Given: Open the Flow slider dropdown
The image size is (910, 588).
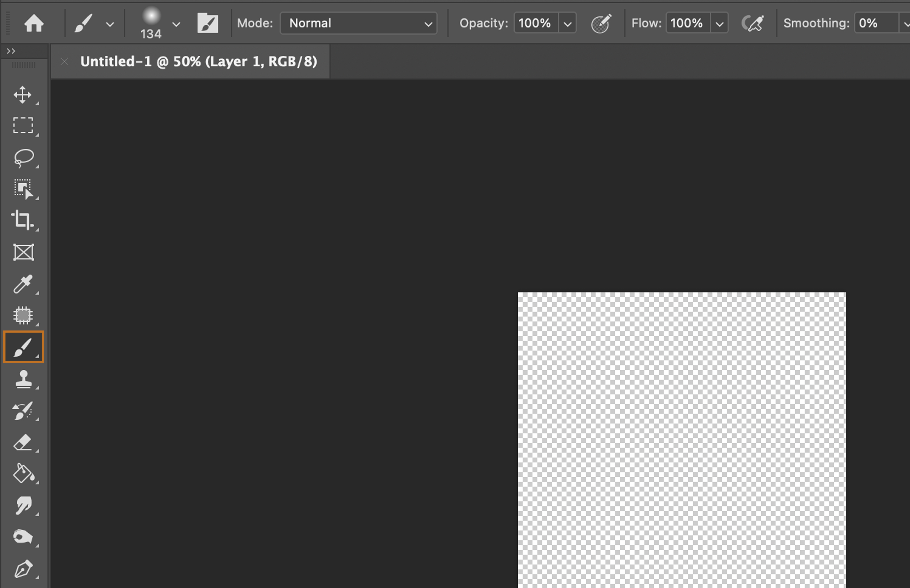Looking at the screenshot, I should tap(719, 24).
